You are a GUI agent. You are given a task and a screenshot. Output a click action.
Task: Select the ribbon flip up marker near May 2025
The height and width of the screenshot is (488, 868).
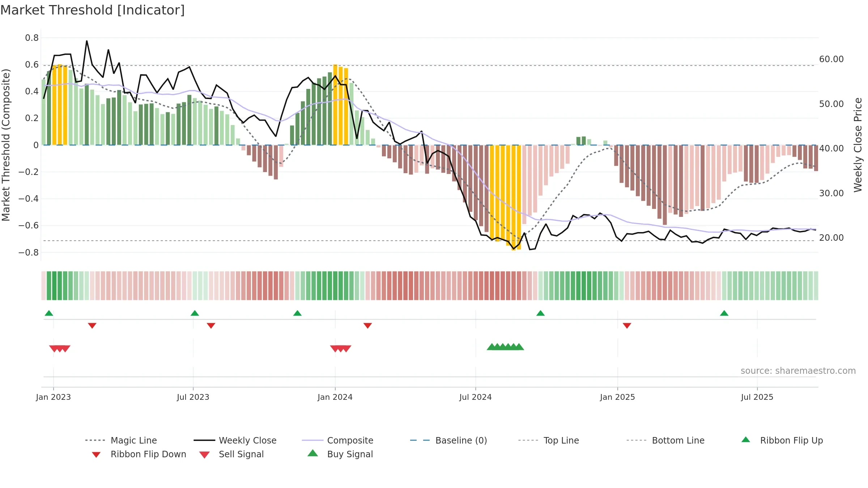coord(724,313)
